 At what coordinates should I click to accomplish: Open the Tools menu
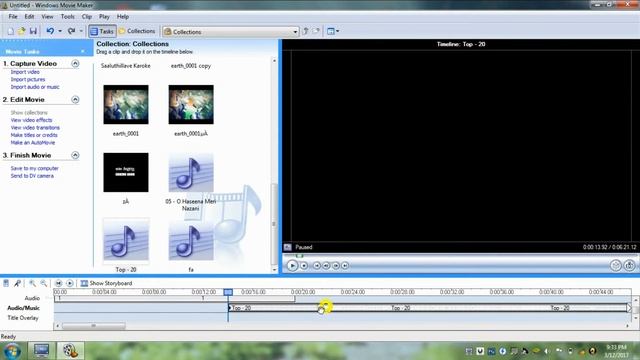[x=68, y=17]
